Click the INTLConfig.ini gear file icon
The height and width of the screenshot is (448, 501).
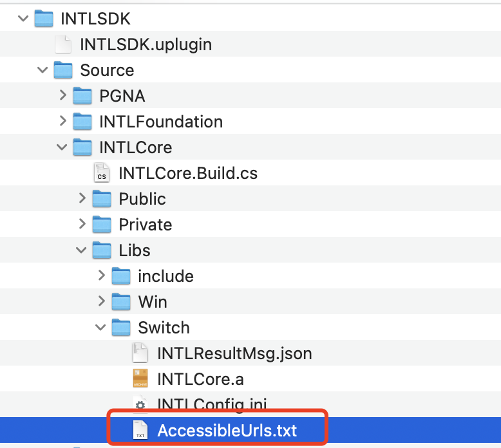point(140,405)
